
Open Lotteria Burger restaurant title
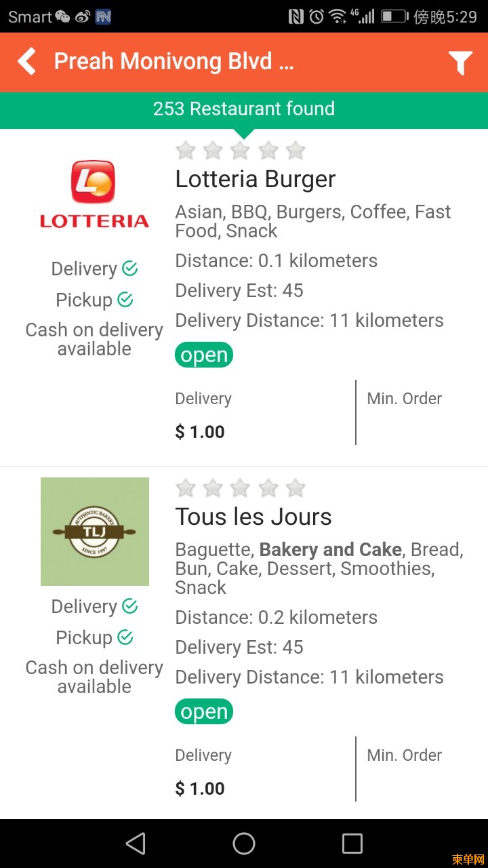256,179
